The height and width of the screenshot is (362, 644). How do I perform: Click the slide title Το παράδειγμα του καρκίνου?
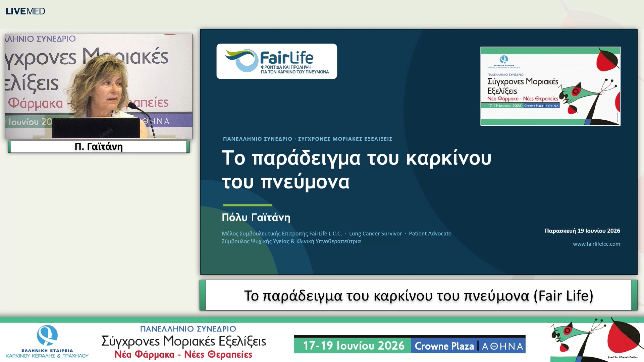pyautogui.click(x=356, y=170)
